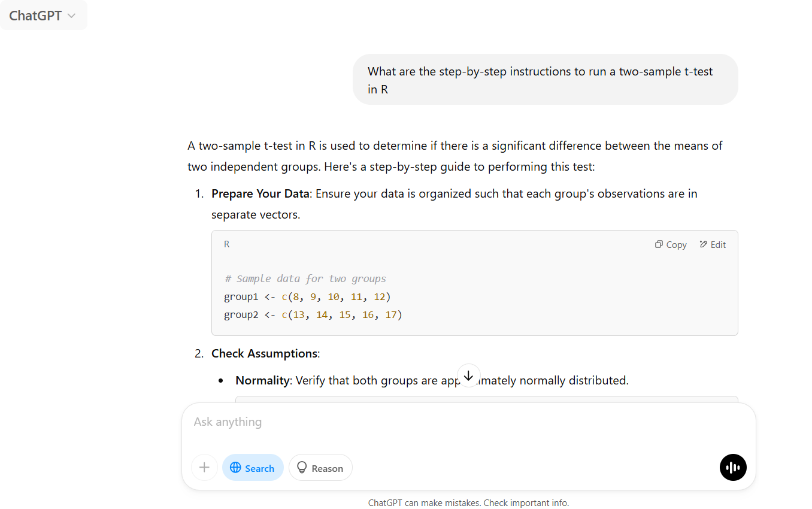The height and width of the screenshot is (509, 812).
Task: Enable Reason mode
Action: (320, 468)
